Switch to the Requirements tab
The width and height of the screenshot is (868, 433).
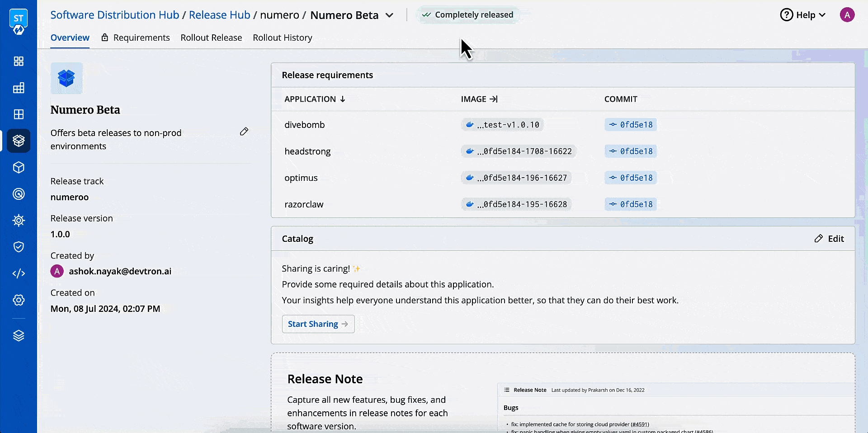click(x=142, y=38)
